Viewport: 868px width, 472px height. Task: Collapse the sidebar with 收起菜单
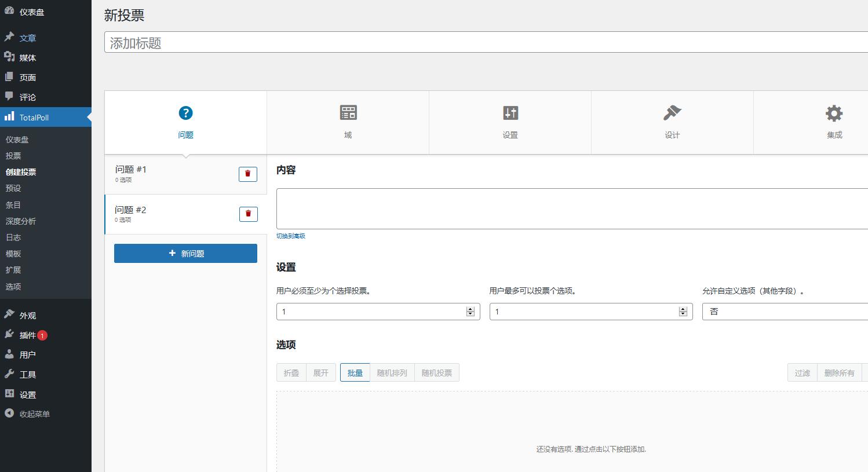[x=34, y=414]
